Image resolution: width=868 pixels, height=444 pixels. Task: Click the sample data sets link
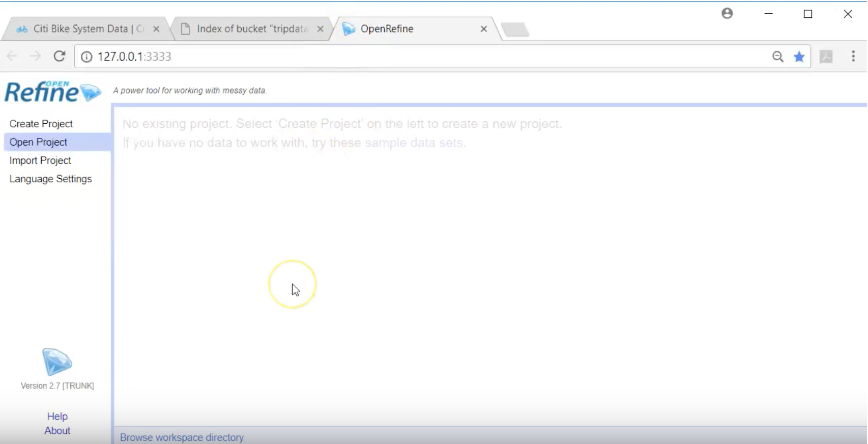(x=414, y=143)
